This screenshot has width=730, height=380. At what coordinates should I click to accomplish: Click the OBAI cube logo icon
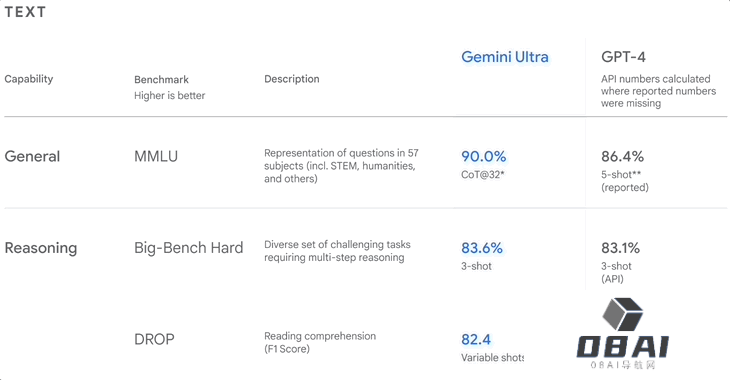622,314
